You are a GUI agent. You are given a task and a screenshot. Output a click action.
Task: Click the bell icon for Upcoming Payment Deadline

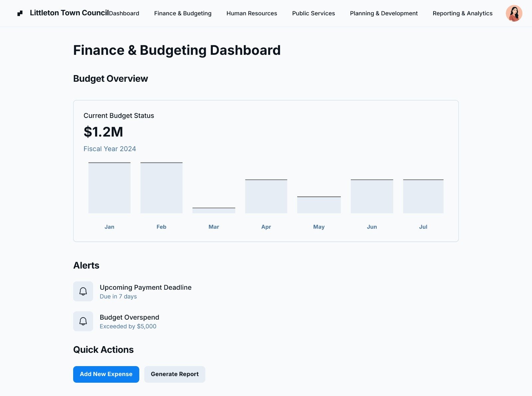(83, 291)
